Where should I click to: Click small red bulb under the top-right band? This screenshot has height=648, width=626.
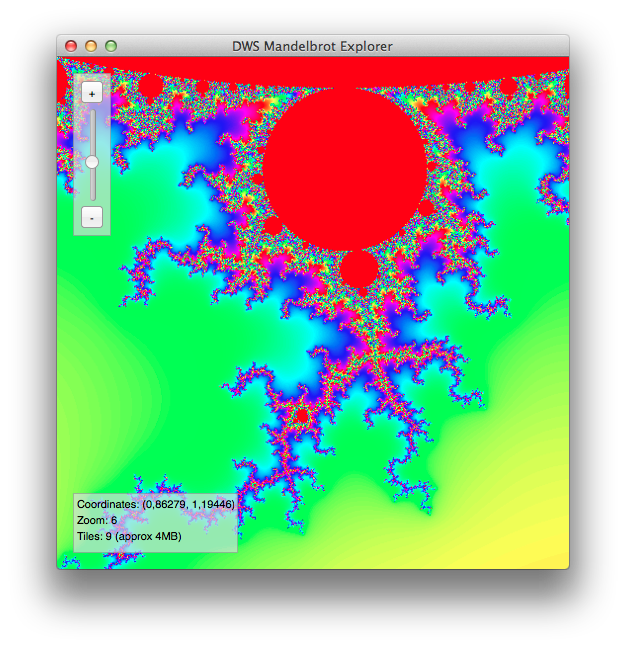pos(508,88)
